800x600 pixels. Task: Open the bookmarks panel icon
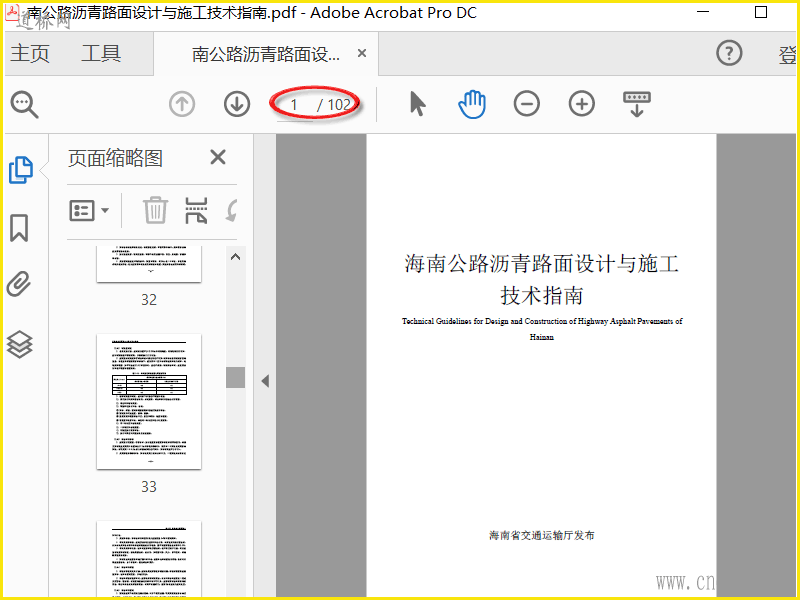[x=19, y=228]
